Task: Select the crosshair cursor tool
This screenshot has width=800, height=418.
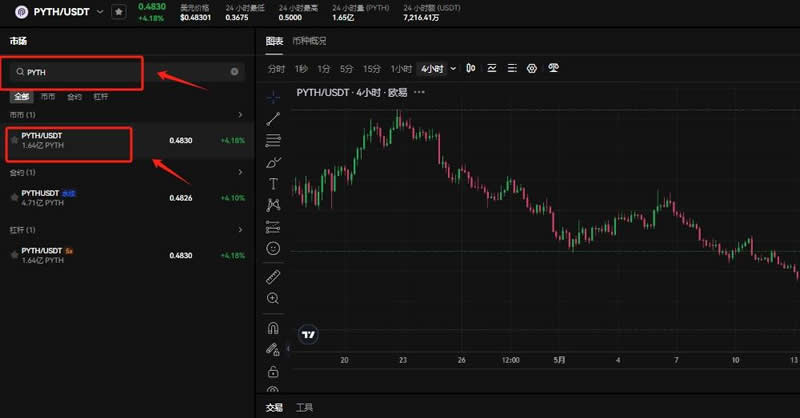Action: click(x=274, y=97)
